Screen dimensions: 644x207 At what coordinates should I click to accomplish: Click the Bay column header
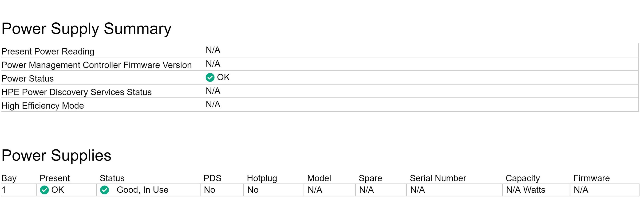[9, 178]
